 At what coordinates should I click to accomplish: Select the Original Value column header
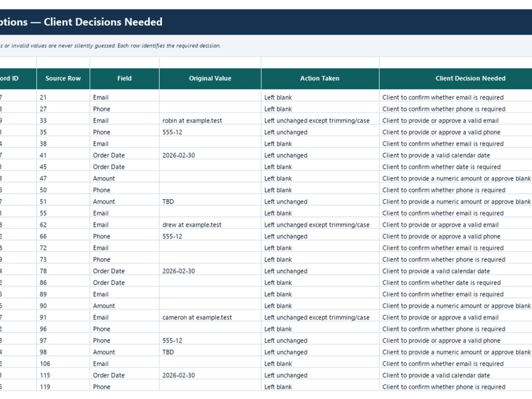pyautogui.click(x=210, y=78)
